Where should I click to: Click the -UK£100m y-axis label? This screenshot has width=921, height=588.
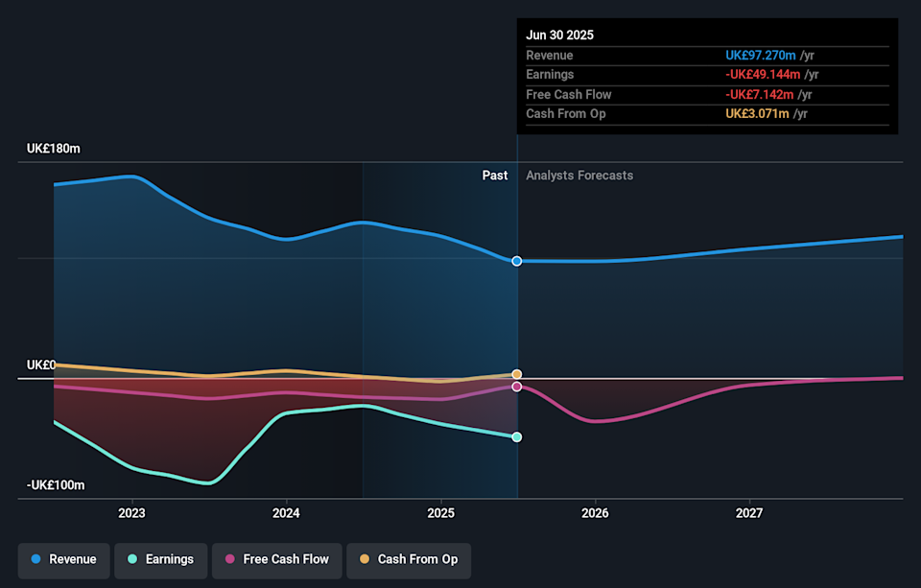(x=56, y=485)
